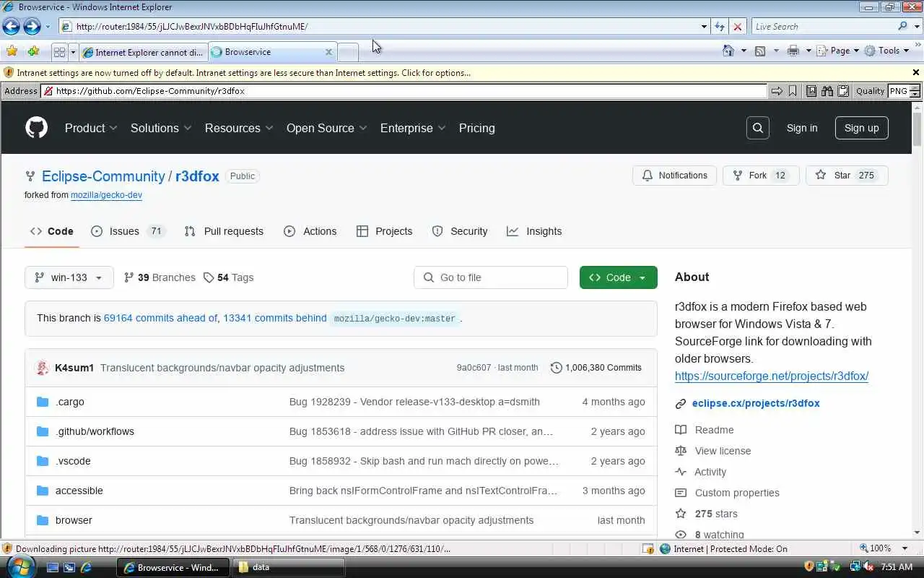Open Issues repository tab
Screen dimensions: 924x578
point(128,231)
